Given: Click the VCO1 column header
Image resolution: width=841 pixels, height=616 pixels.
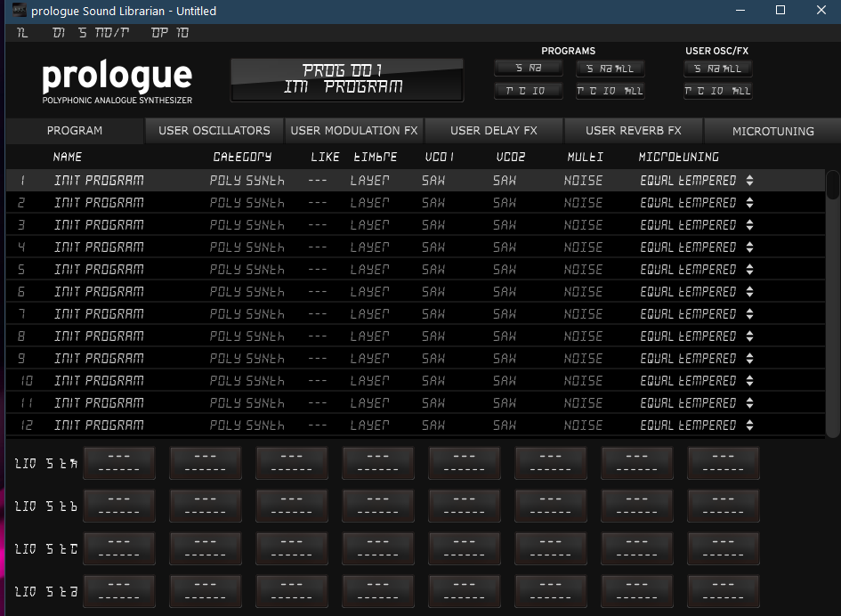Looking at the screenshot, I should click(x=440, y=157).
